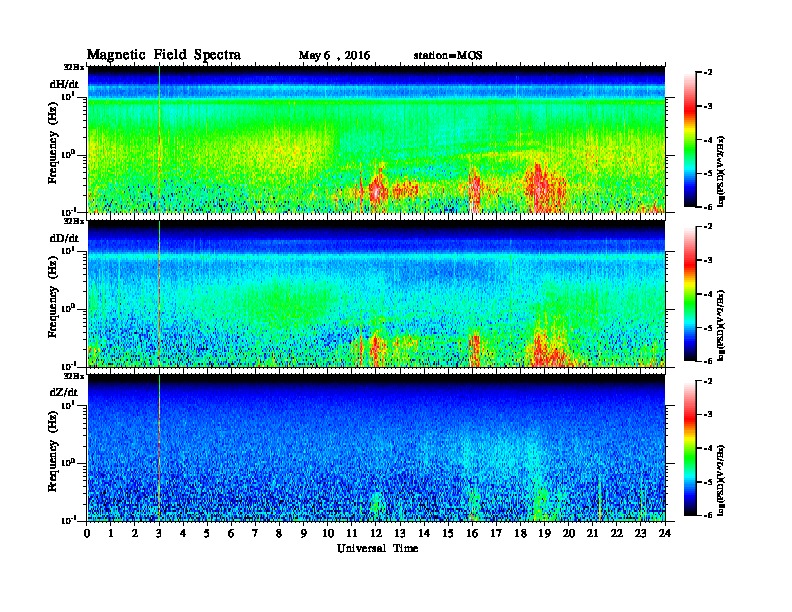Click hour label "9" on the Universal Time axis
The width and height of the screenshot is (792, 612).
click(x=304, y=533)
